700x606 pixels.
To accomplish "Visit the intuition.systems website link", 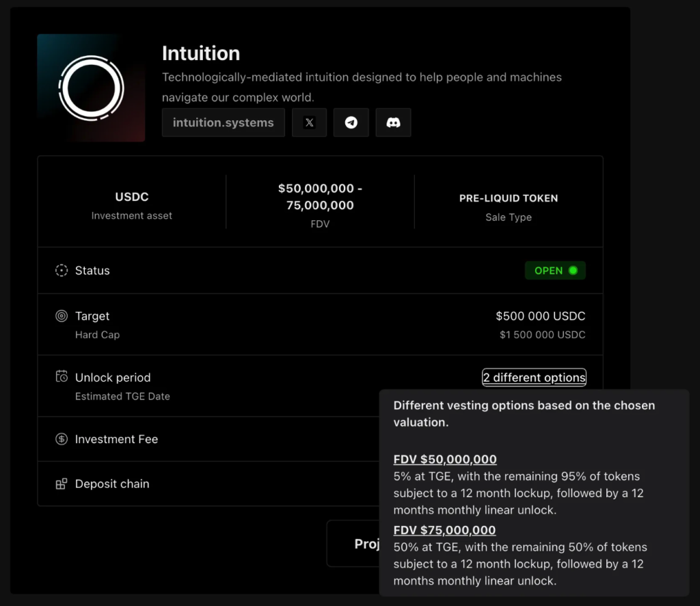I will 224,122.
